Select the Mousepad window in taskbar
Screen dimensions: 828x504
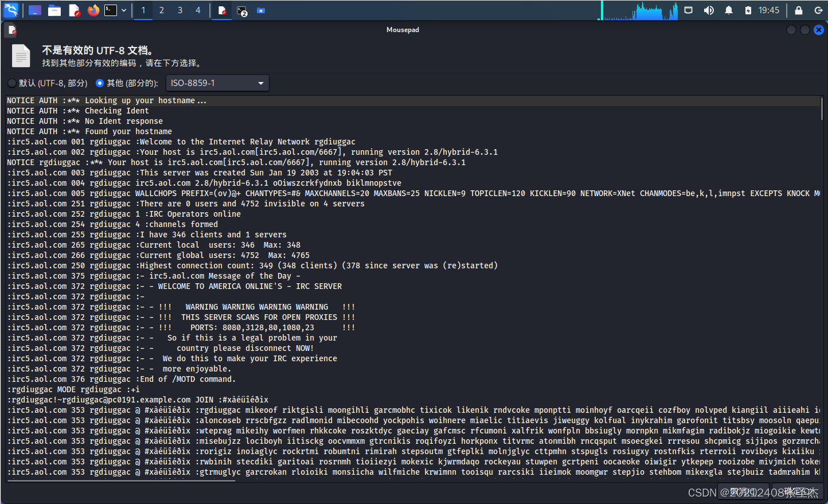[222, 10]
